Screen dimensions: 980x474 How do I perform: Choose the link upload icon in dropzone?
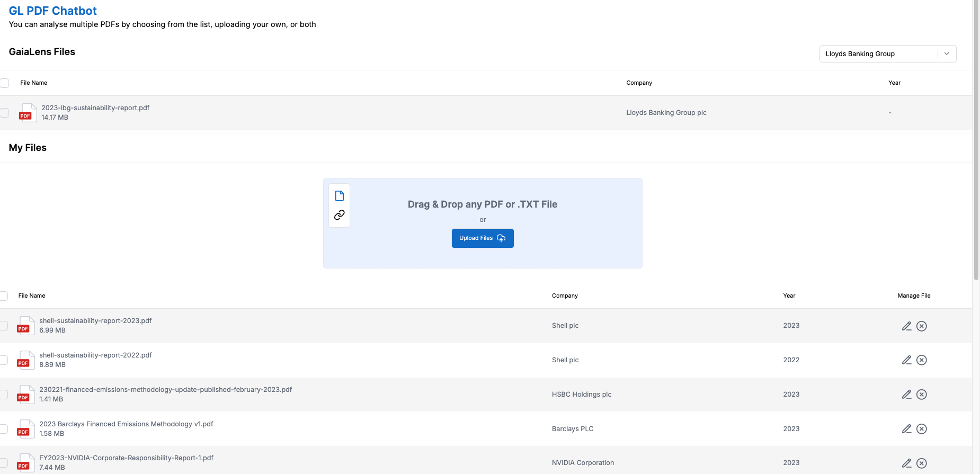point(340,215)
